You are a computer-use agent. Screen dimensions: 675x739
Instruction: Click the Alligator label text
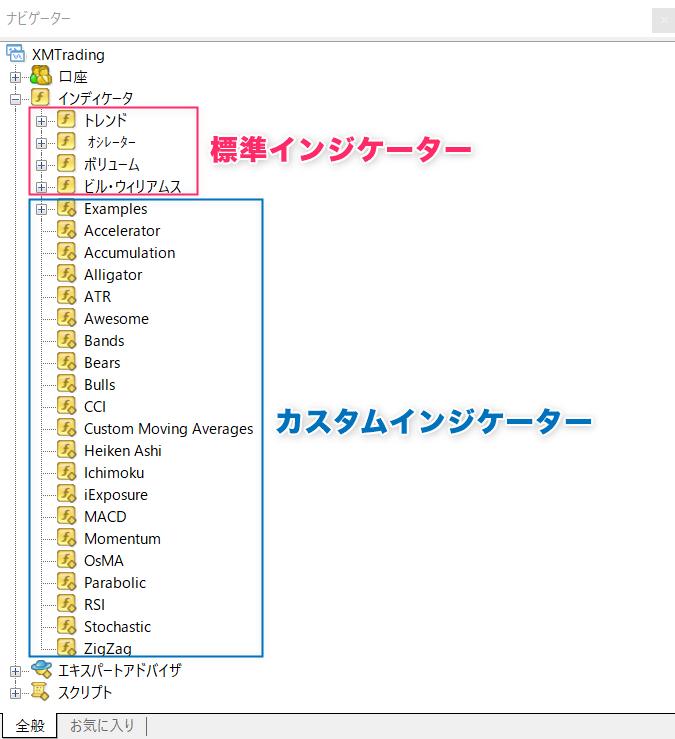point(113,275)
